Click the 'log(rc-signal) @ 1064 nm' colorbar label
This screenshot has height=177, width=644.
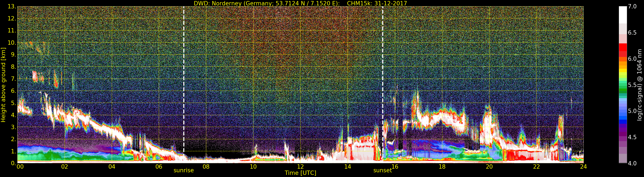click(639, 85)
